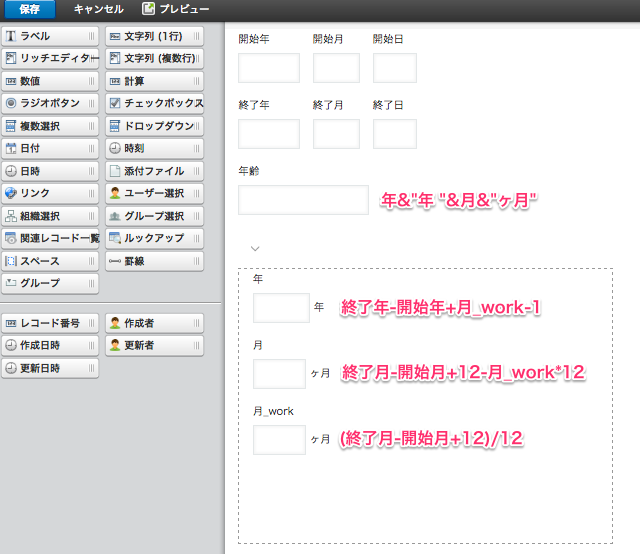Click the キャンセル button
Screen dimensions: 640x554
click(x=98, y=9)
